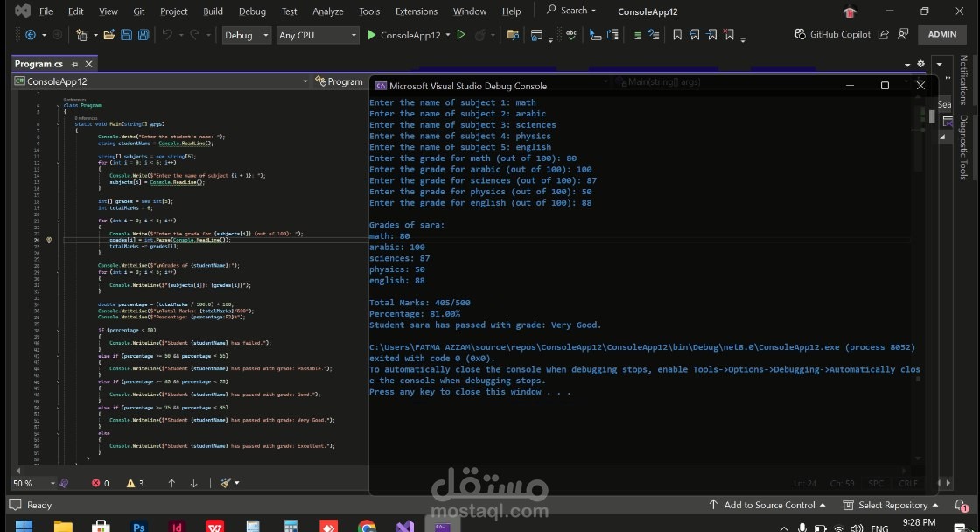Screen dimensions: 980x532
Task: Open the Any CPU platform dropdown
Action: pos(318,35)
